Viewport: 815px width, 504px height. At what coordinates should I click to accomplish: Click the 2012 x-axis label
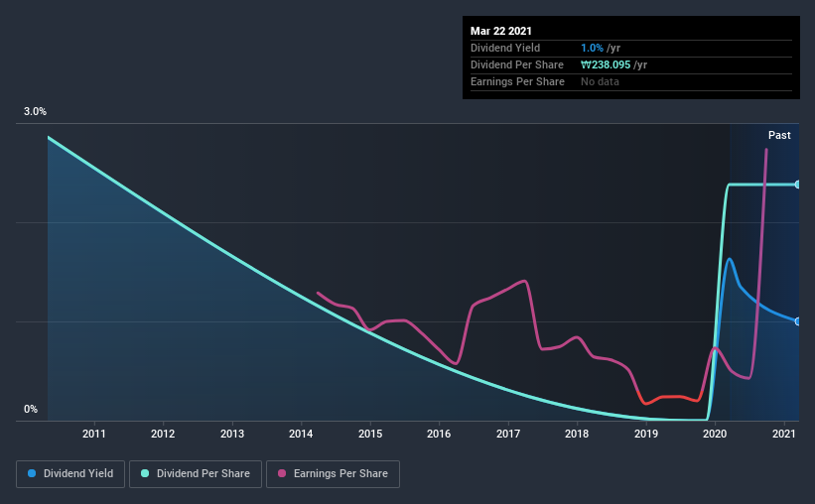[x=163, y=434]
